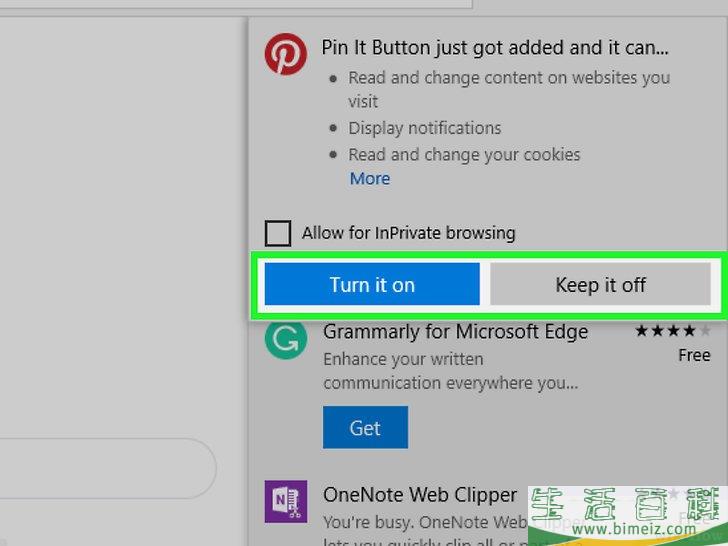The width and height of the screenshot is (728, 546).
Task: Click 'Enhance your written communication' description
Action: tap(450, 371)
